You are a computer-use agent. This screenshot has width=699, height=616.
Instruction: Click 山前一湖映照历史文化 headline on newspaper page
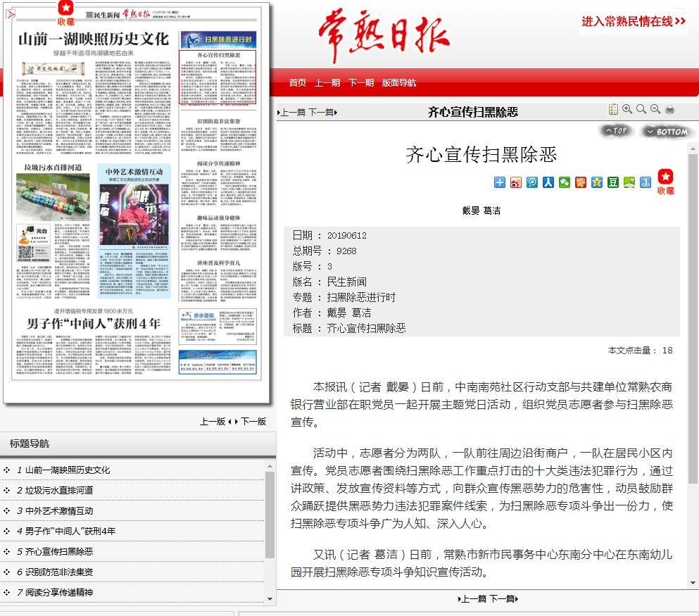[x=94, y=39]
